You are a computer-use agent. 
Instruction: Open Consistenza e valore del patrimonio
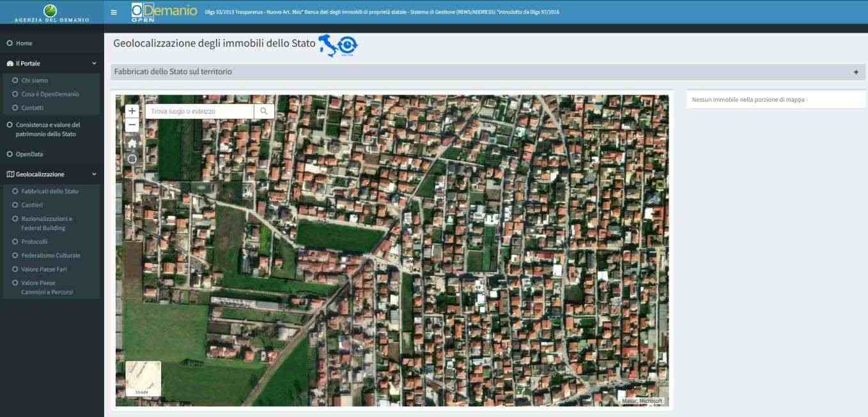coord(48,130)
